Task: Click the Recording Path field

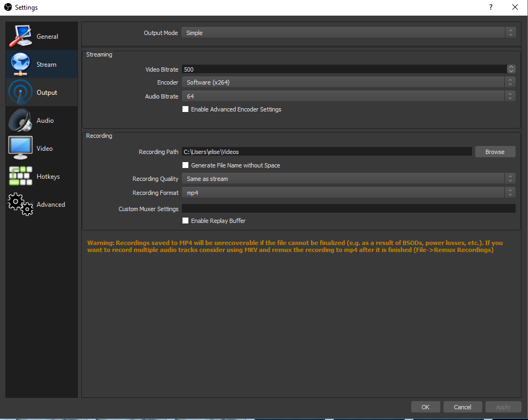Action: pos(327,151)
